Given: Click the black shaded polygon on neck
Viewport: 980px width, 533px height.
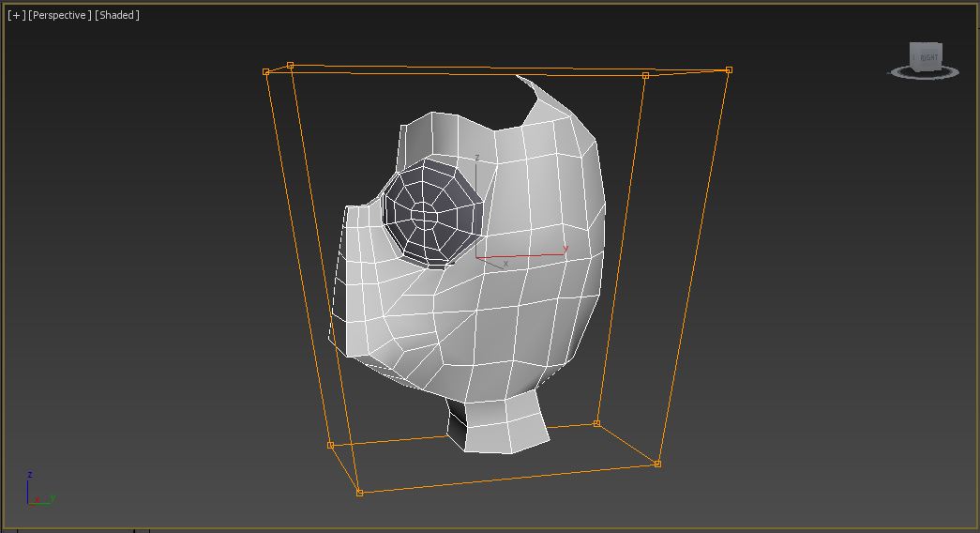Looking at the screenshot, I should click(457, 424).
